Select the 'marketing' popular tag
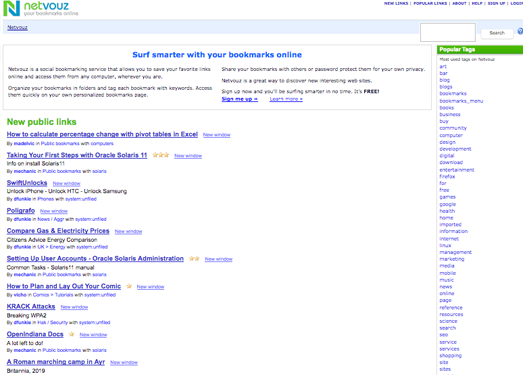 point(452,259)
